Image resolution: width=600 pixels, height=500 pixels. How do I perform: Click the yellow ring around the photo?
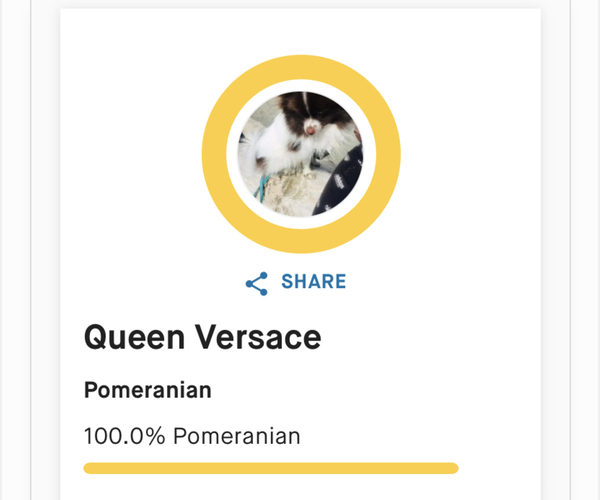(214, 154)
